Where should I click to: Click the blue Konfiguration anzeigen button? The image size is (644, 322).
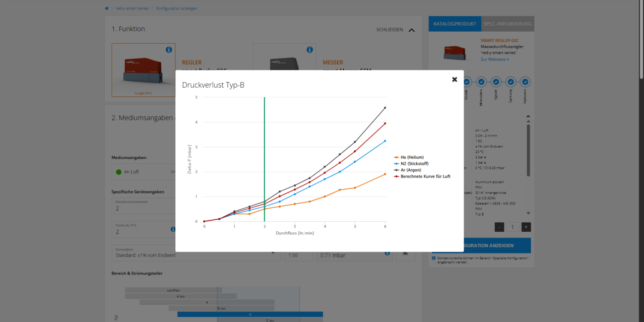coord(481,245)
